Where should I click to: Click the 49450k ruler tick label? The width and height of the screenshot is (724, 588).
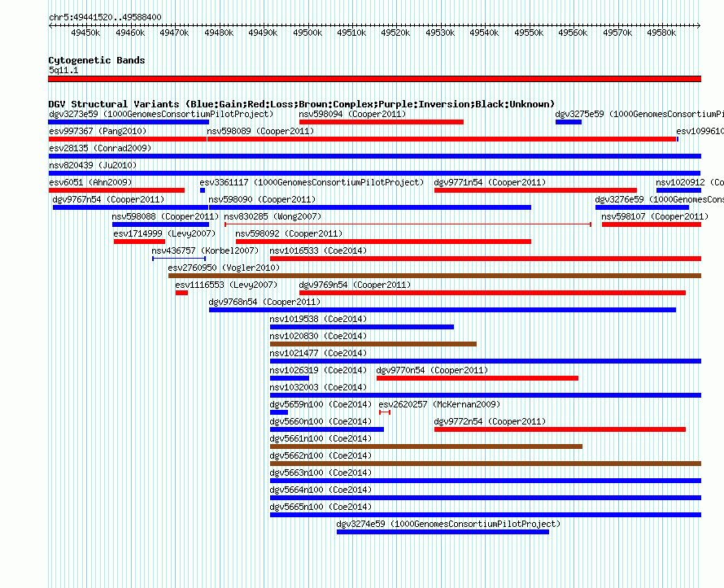[x=85, y=33]
